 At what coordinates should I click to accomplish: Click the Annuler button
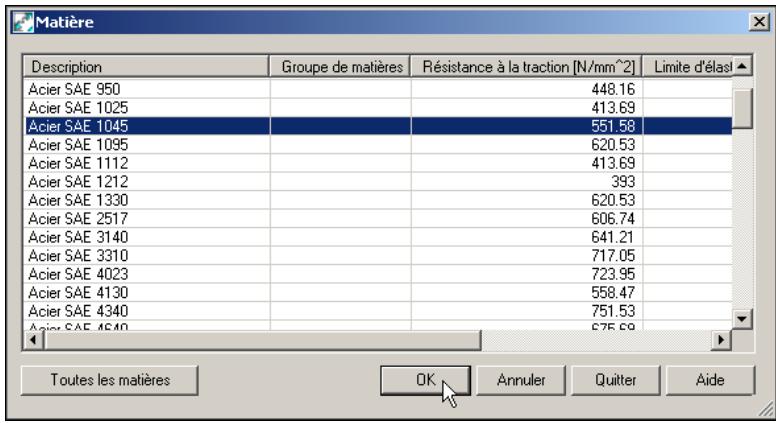click(521, 380)
